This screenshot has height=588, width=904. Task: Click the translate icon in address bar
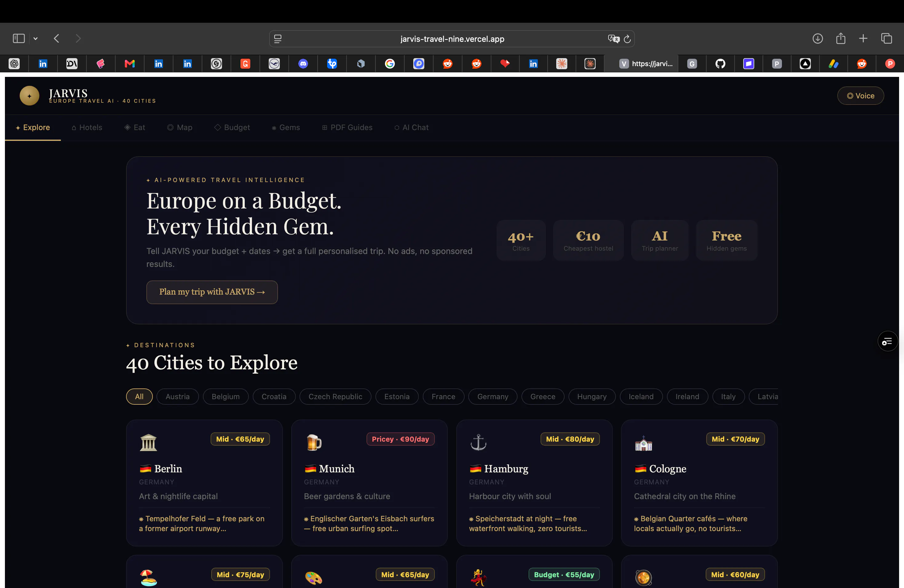[613, 39]
